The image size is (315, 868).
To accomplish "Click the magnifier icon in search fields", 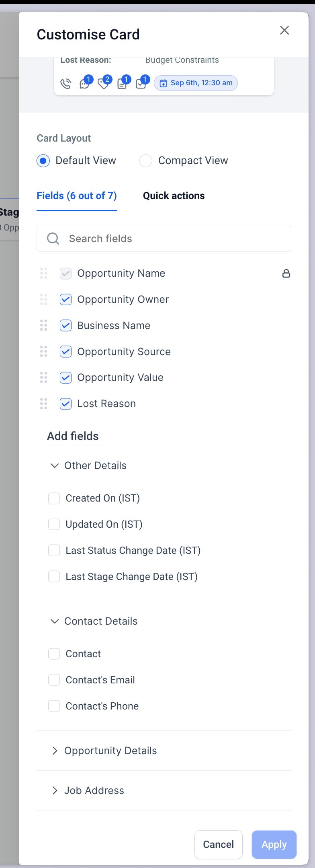I will pos(53,239).
